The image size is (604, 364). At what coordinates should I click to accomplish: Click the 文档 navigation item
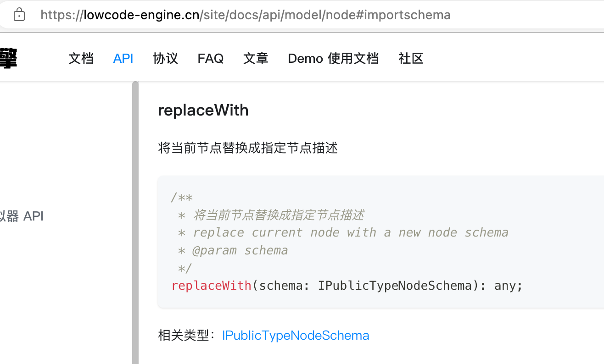(x=81, y=58)
